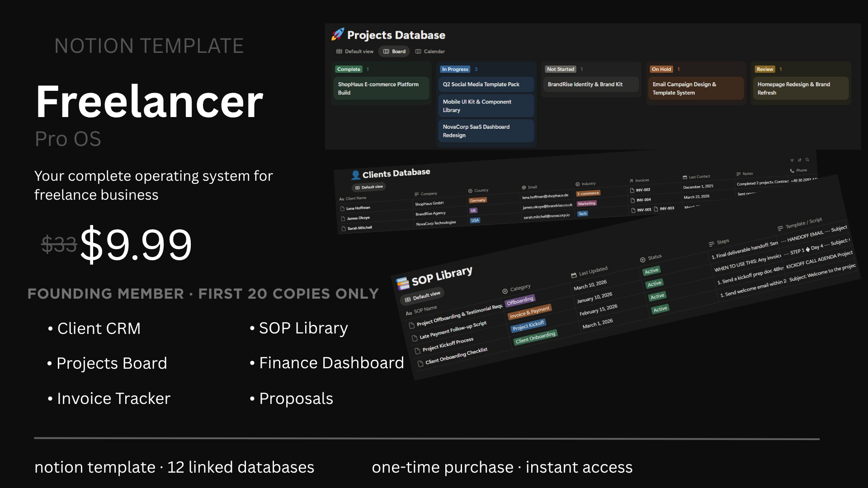Image resolution: width=868 pixels, height=488 pixels.
Task: Click the Not Started status tag
Action: [x=560, y=69]
